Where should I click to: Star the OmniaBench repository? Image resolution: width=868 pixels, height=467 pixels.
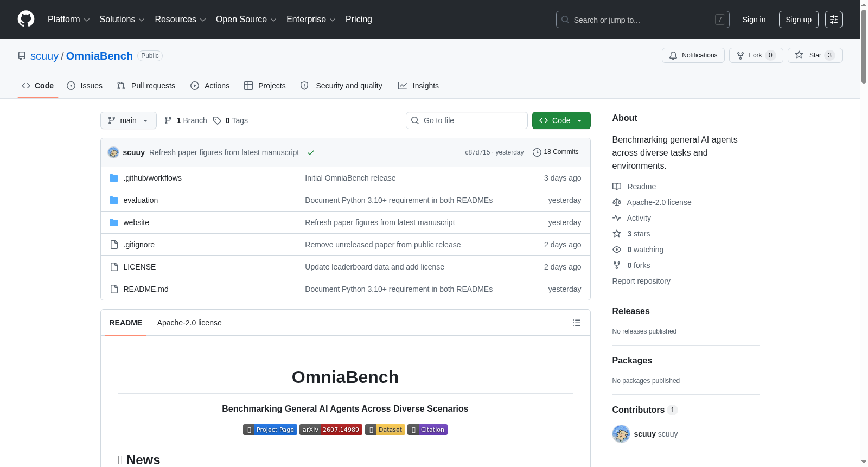pos(815,55)
